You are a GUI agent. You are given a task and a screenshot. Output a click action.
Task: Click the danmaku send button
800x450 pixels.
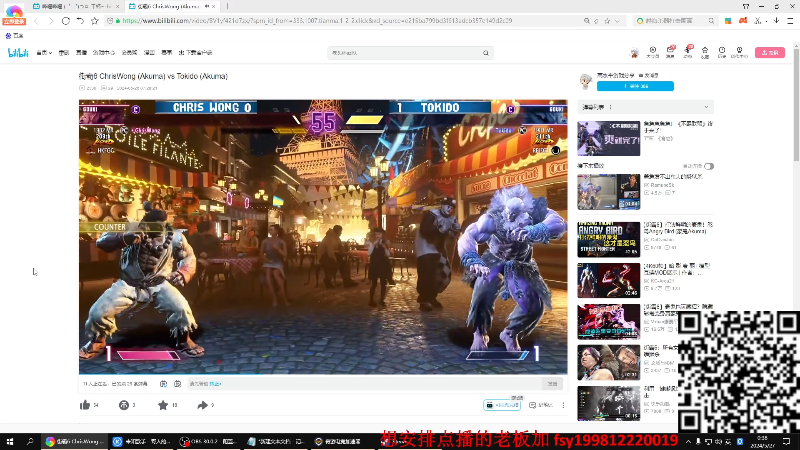[553, 384]
